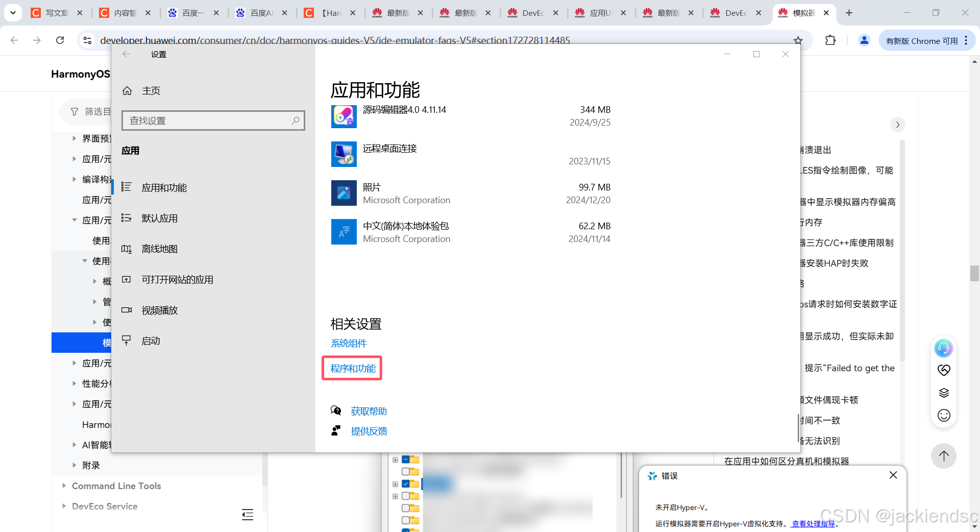
Task: Select 默认应用 in Settings sidebar
Action: 213,218
